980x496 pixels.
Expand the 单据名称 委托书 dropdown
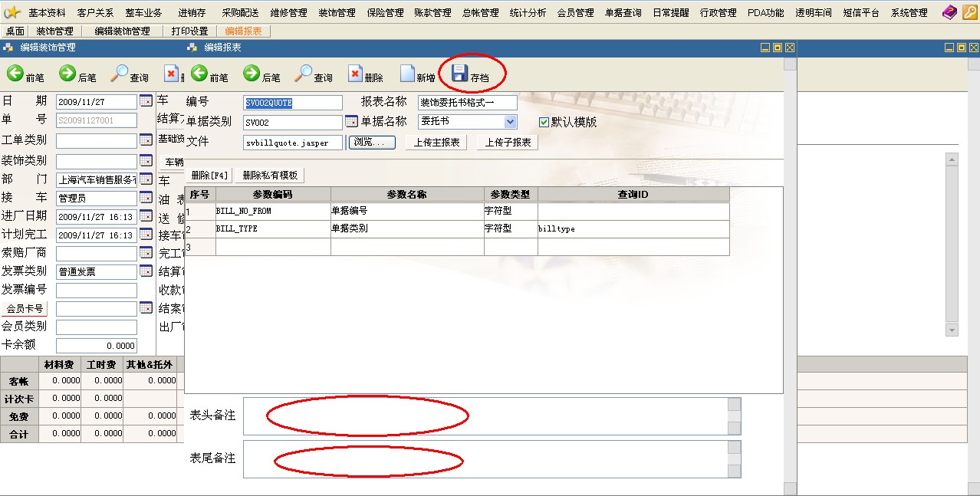510,122
